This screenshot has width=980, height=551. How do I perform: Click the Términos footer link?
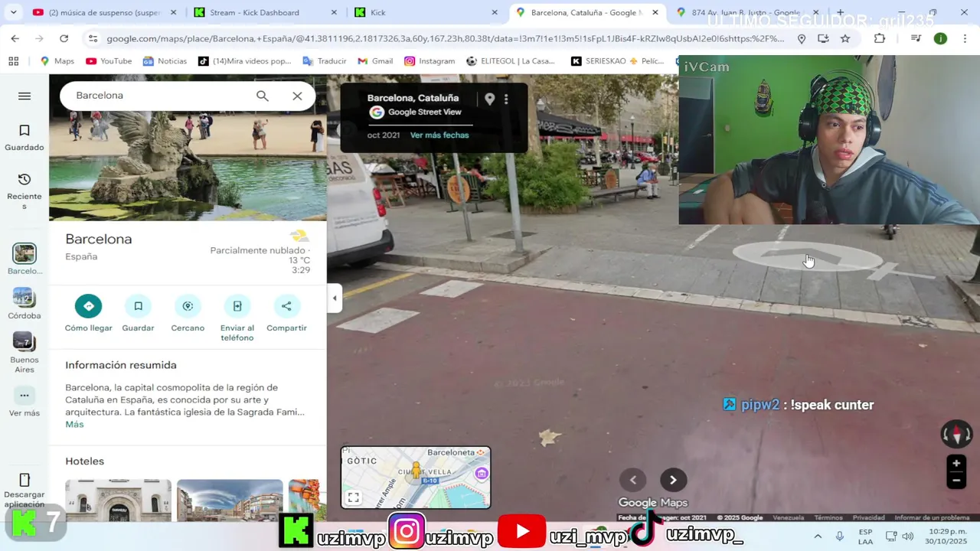pos(828,518)
